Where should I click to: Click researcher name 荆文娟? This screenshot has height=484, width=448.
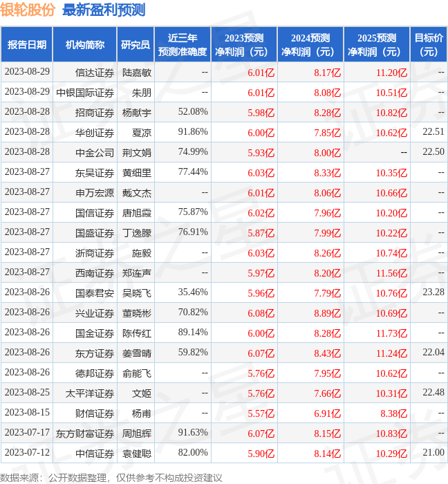coord(137,153)
